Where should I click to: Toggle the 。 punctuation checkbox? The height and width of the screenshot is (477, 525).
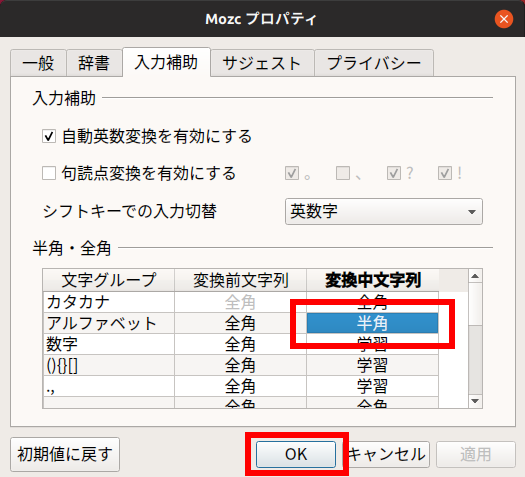pos(292,173)
